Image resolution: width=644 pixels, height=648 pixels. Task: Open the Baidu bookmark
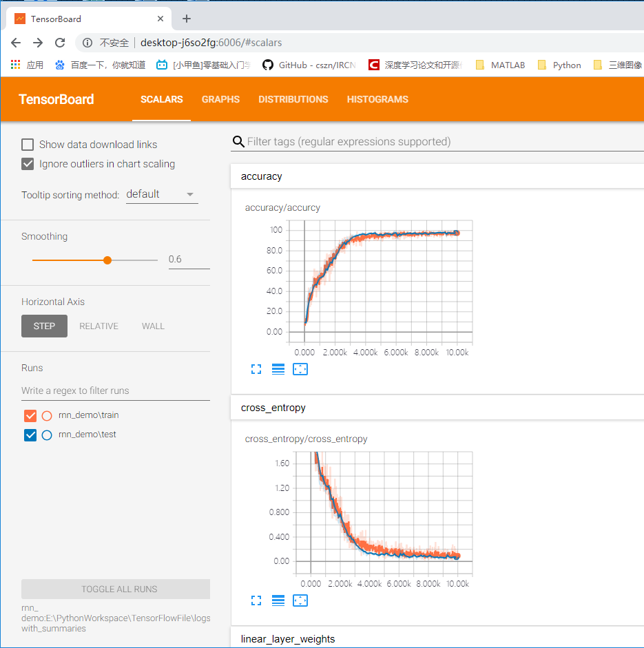pos(100,65)
